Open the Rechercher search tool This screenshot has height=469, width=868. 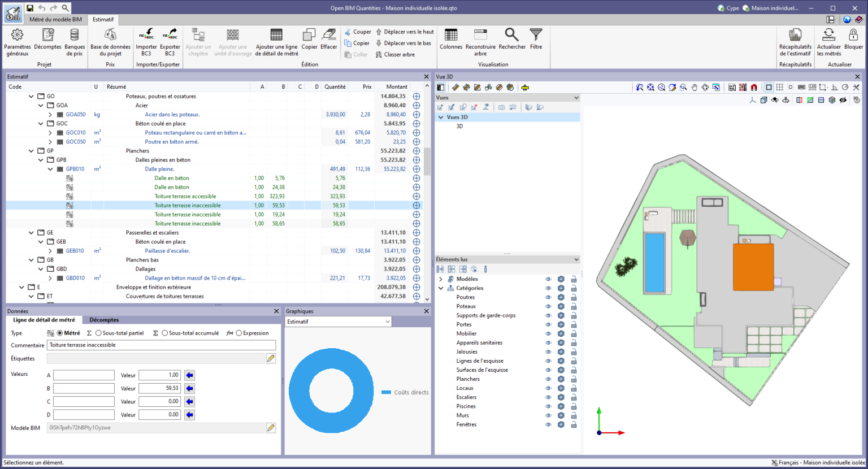(512, 39)
